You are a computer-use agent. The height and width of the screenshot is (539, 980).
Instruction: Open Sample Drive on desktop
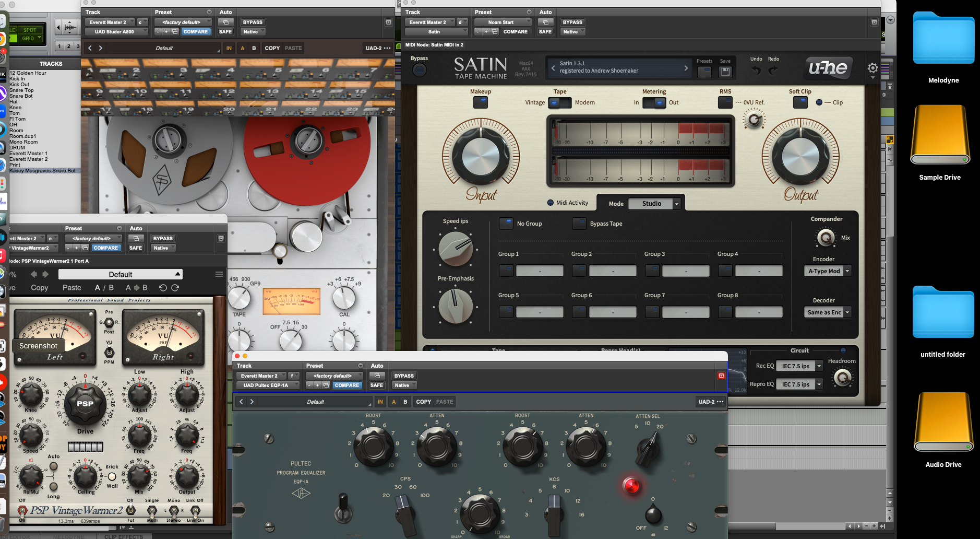(x=940, y=142)
